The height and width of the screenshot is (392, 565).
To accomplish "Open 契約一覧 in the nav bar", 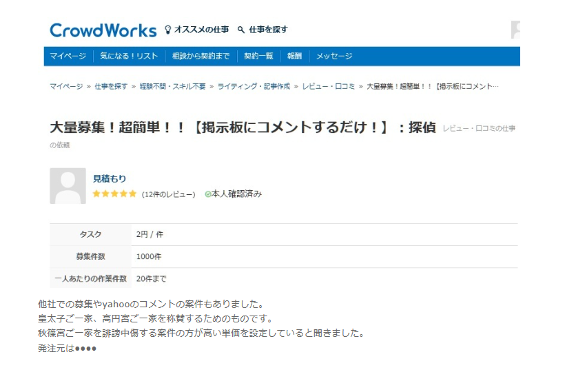I will pyautogui.click(x=258, y=56).
